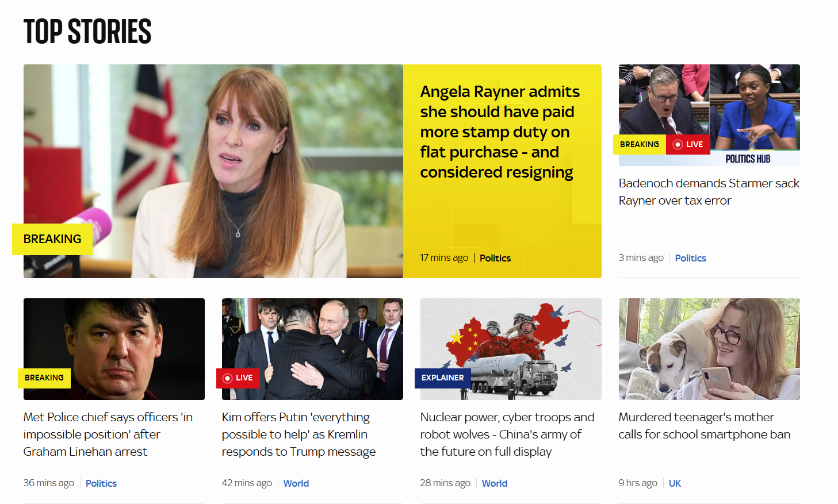Viewport: 838px width, 504px height.
Task: Click the '17 mins ago' timestamp
Action: click(x=444, y=258)
